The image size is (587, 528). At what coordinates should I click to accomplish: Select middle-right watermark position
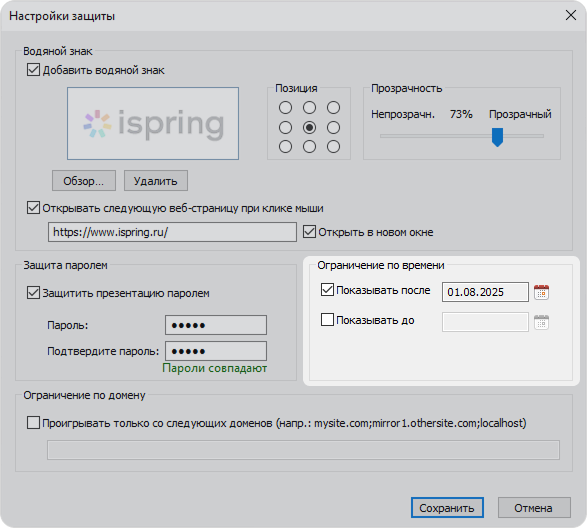pos(333,128)
